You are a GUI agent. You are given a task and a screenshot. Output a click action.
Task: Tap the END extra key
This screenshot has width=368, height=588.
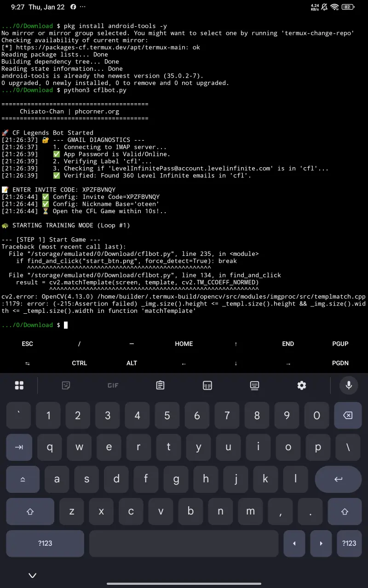tap(288, 344)
